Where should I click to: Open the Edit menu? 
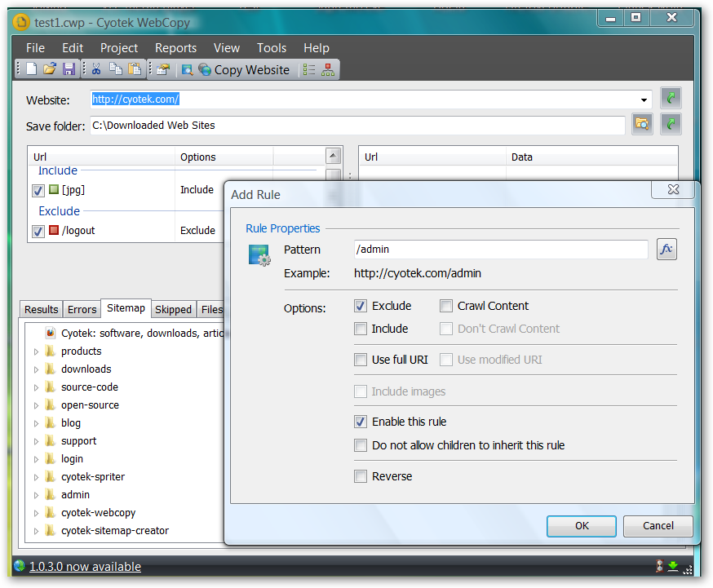pos(73,48)
